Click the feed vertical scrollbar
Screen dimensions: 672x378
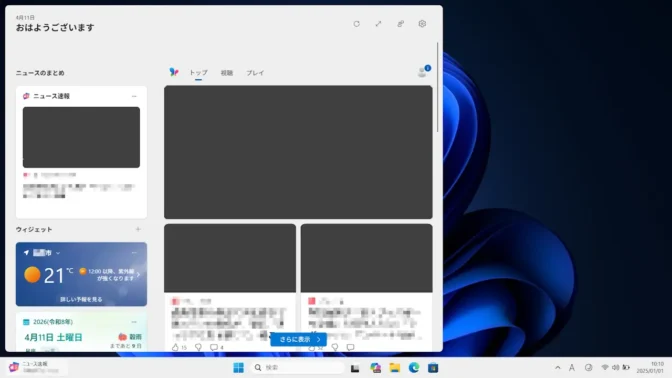pyautogui.click(x=438, y=87)
